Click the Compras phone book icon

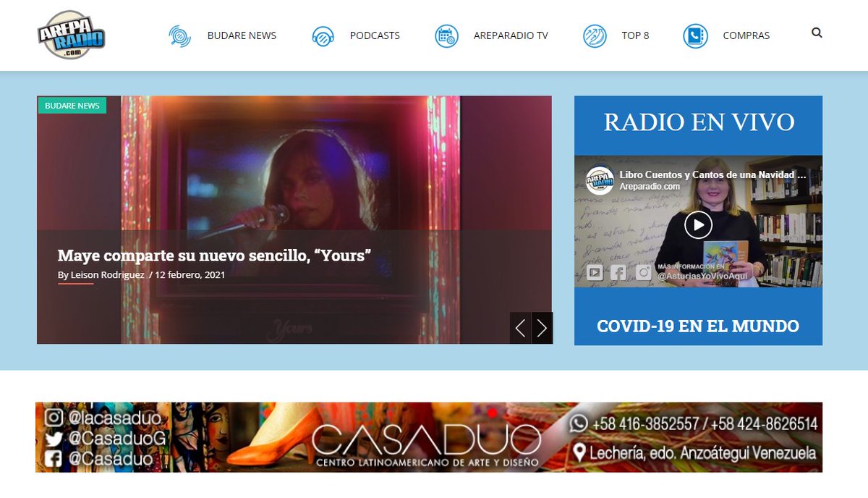click(695, 35)
